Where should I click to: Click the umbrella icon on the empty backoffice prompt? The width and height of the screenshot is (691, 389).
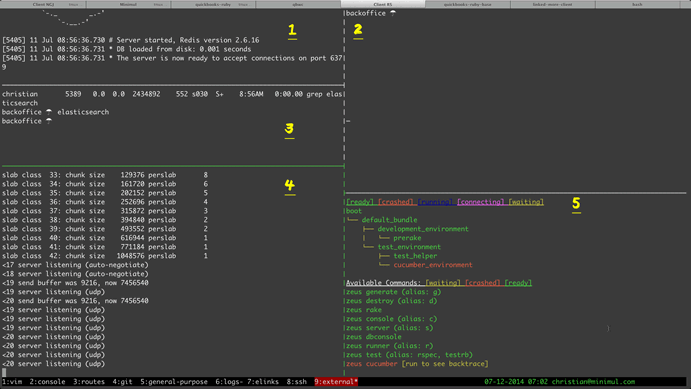(48, 121)
